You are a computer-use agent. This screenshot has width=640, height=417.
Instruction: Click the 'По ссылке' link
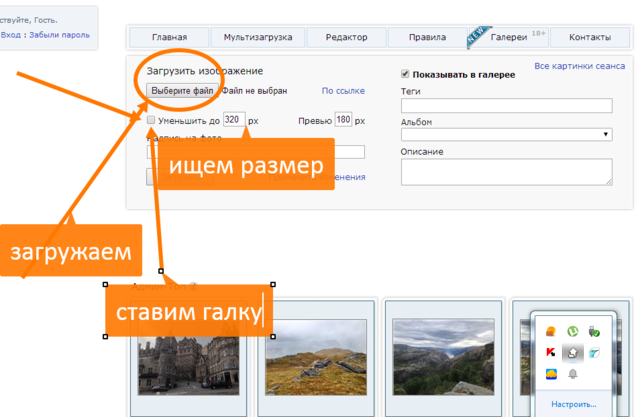[343, 91]
